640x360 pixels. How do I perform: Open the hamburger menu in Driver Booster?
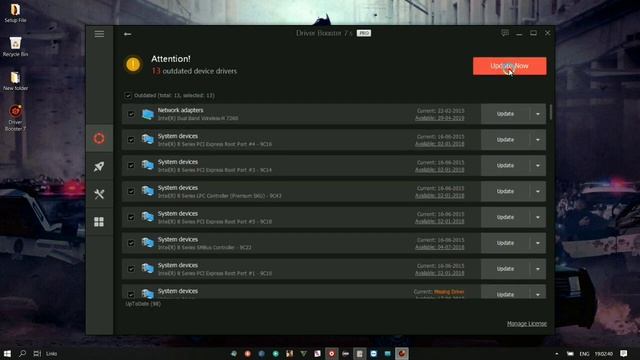pyautogui.click(x=99, y=34)
